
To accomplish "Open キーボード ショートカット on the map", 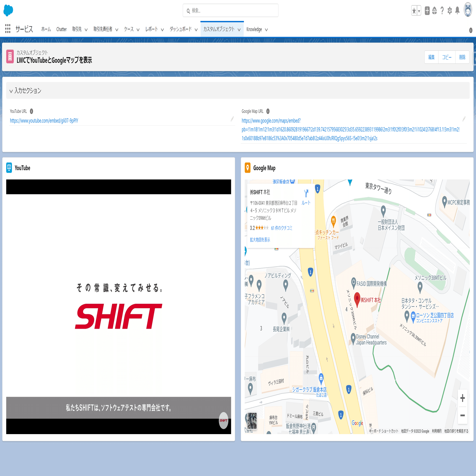I will coord(384,431).
